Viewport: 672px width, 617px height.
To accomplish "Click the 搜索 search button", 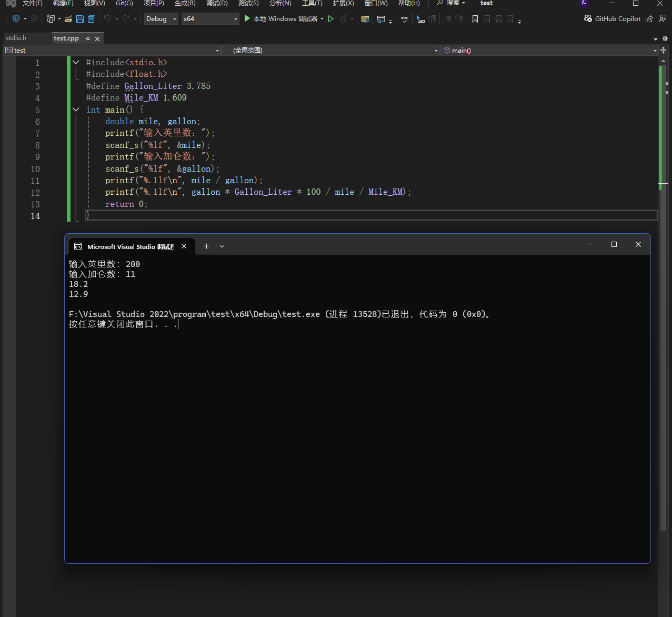I will click(x=451, y=3).
